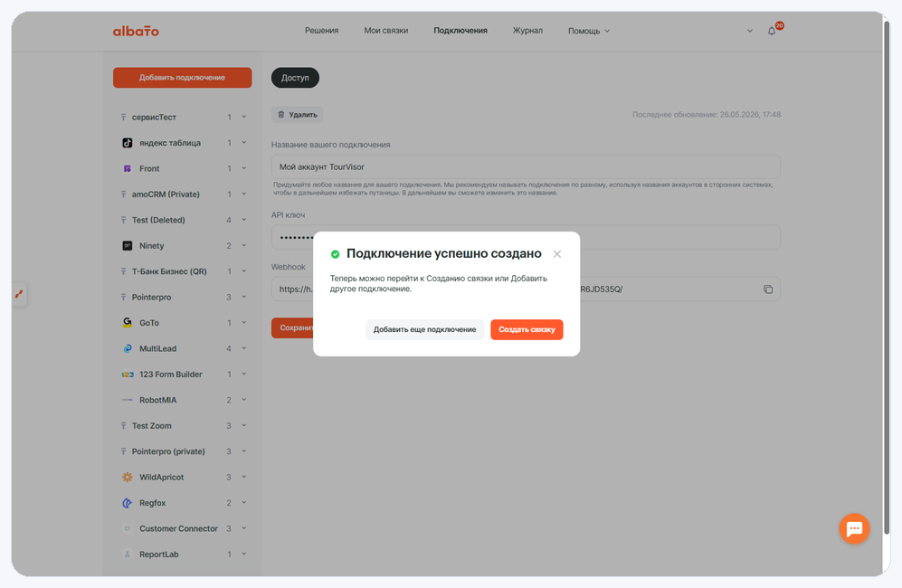This screenshot has width=902, height=588.
Task: Open the Журнал menu item
Action: pyautogui.click(x=527, y=31)
